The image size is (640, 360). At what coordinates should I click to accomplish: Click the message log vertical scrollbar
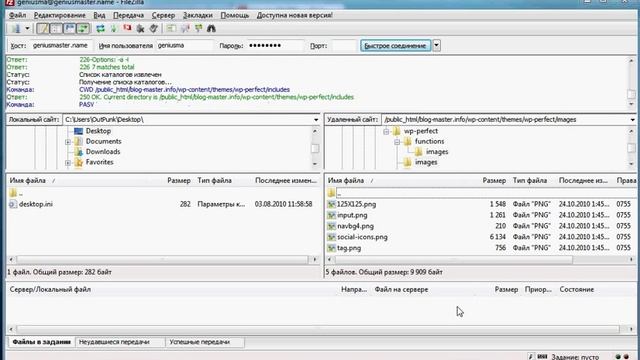click(x=631, y=94)
